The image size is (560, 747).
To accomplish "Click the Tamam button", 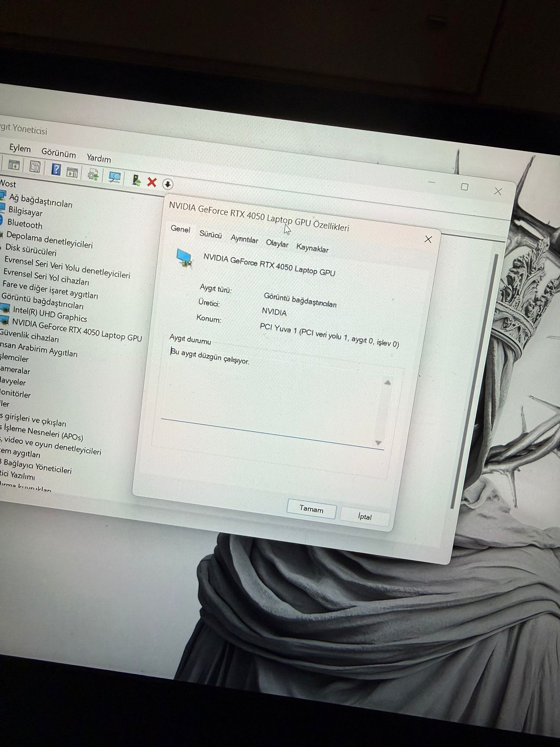I will coord(311,509).
